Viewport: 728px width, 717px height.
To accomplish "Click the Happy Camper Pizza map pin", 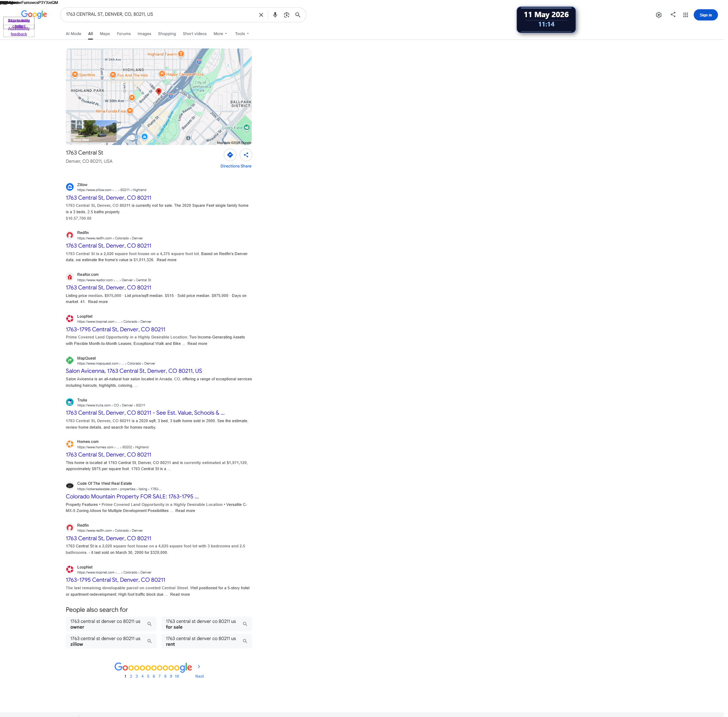I will (162, 74).
